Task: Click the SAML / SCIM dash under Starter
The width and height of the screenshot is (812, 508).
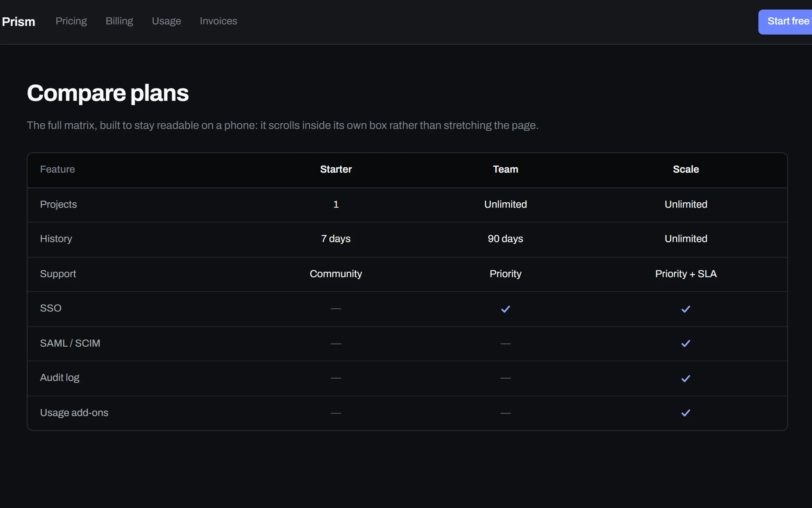Action: pos(336,344)
